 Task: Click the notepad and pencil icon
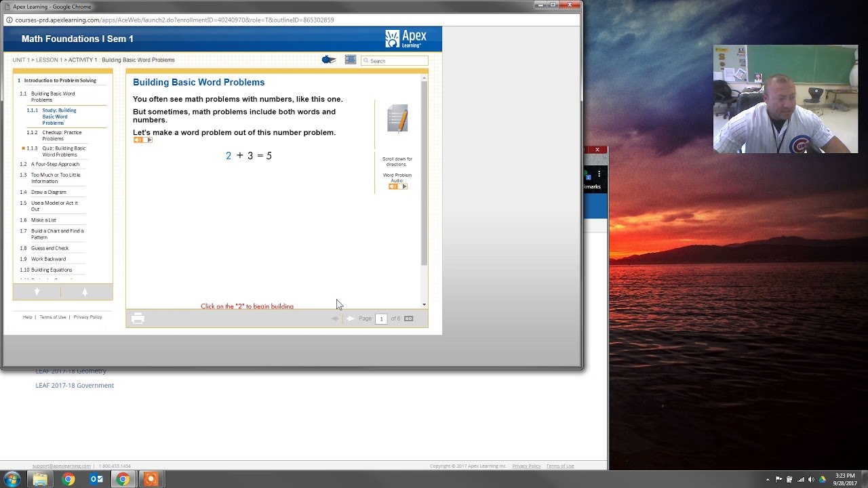tap(397, 119)
